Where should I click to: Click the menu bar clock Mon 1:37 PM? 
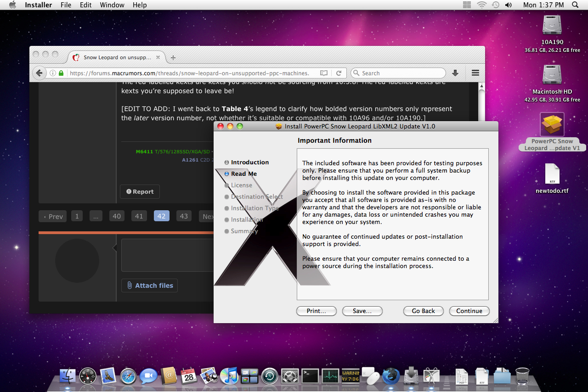pos(543,5)
